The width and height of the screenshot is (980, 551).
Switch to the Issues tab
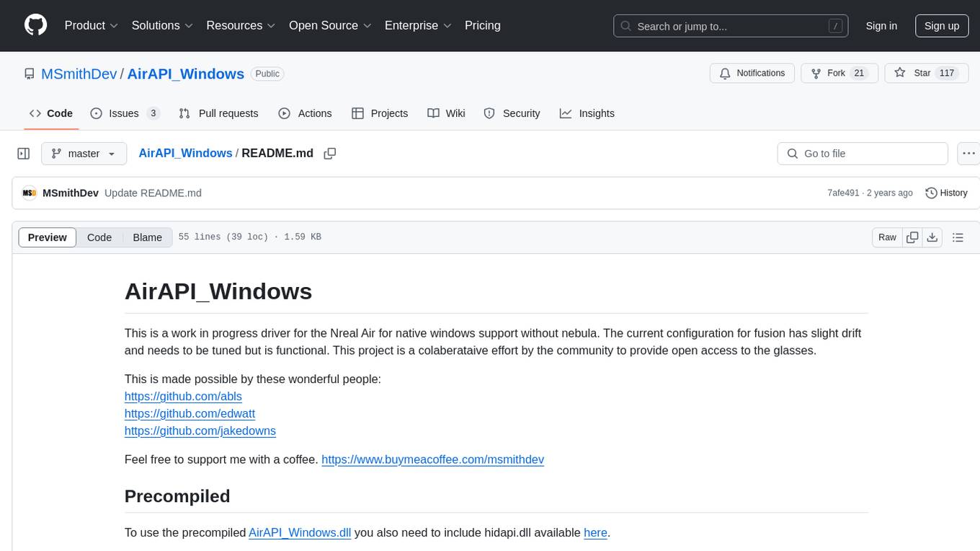pos(125,113)
